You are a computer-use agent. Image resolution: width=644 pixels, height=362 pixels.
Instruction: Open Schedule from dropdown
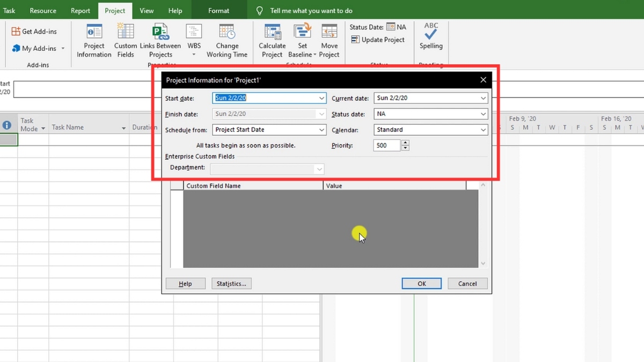[321, 130]
